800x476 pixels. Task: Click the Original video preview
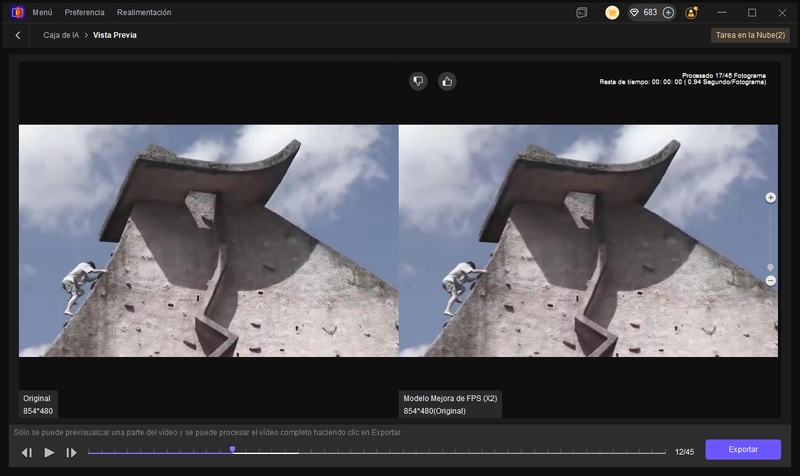click(208, 241)
